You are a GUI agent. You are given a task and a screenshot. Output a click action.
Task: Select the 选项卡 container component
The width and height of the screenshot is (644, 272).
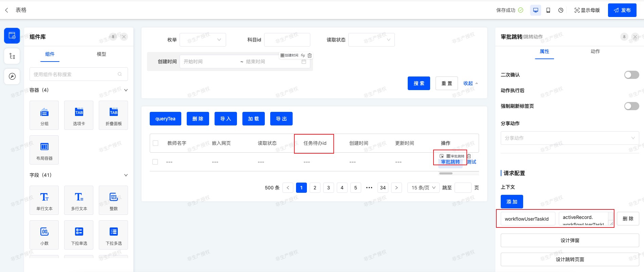79,115
